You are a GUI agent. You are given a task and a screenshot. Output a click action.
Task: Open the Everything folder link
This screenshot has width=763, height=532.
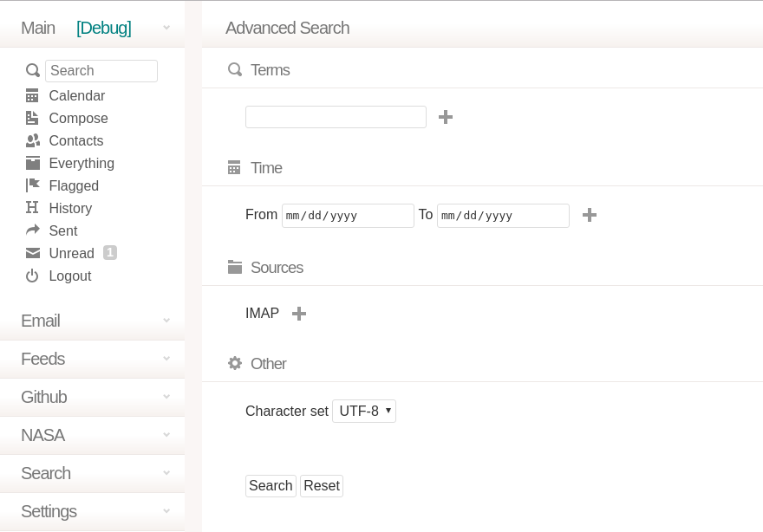click(x=82, y=163)
